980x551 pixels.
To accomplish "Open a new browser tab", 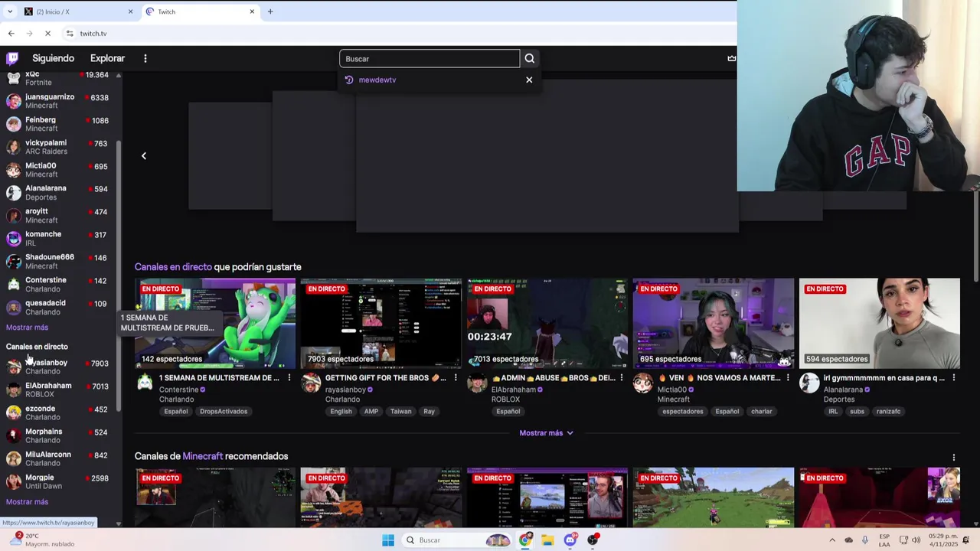I will point(270,11).
